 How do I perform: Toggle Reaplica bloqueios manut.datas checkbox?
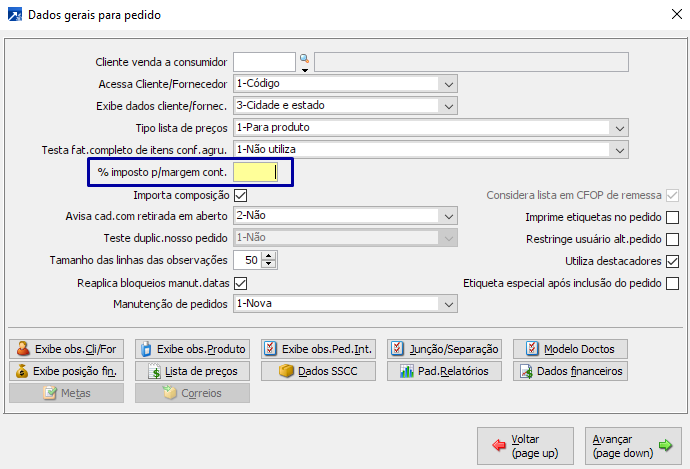[240, 283]
